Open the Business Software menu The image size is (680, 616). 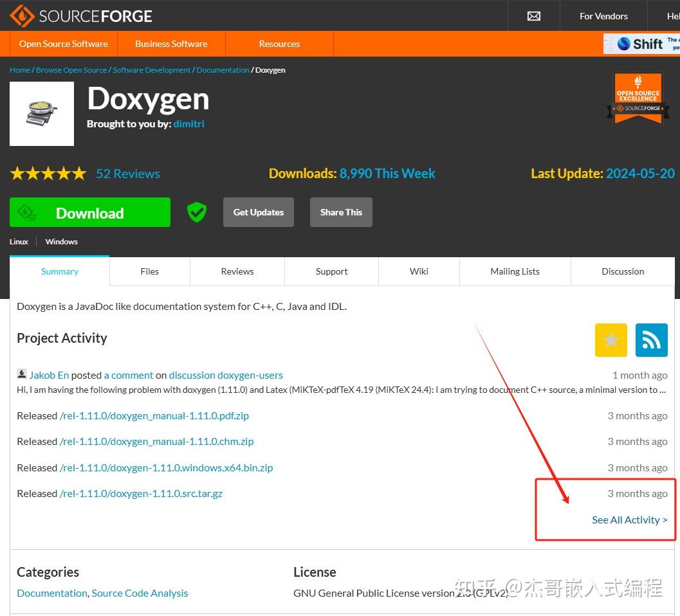coord(171,44)
